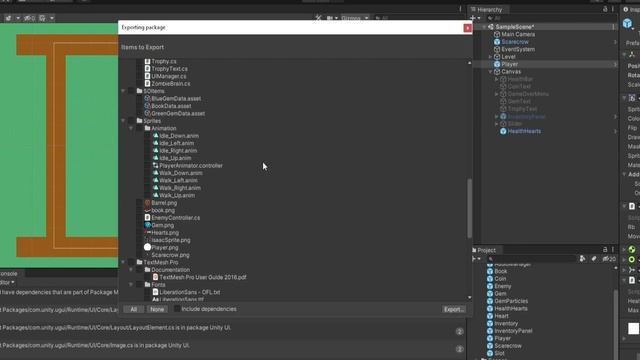The width and height of the screenshot is (640, 360).
Task: Collapse the TextMesh Pro folder in export list
Action: (x=123, y=262)
